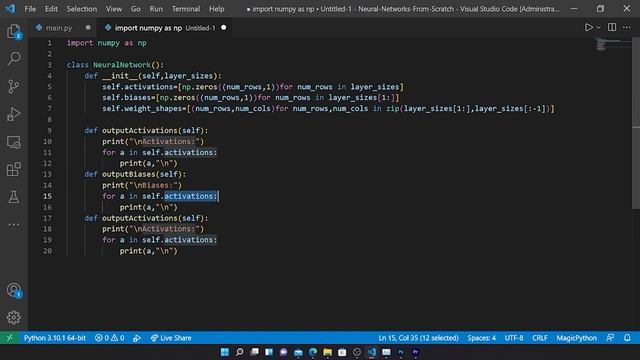
Task: Open the View menu
Action: point(113,9)
